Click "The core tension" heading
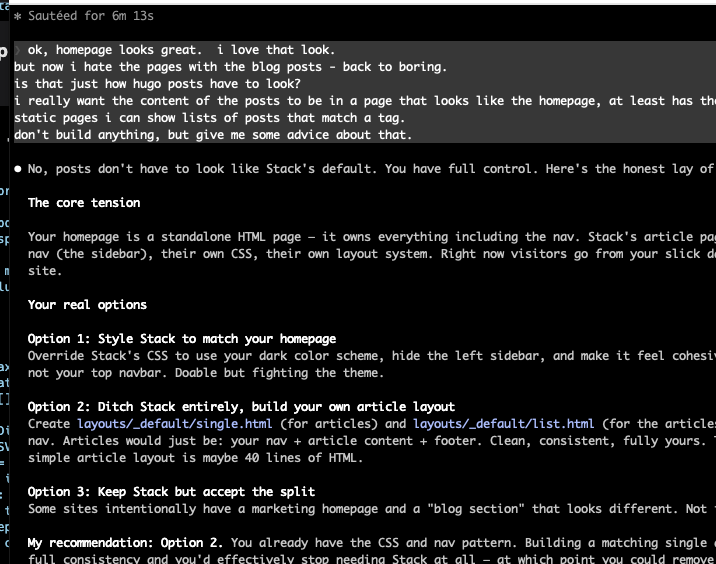716x564 pixels. click(84, 203)
